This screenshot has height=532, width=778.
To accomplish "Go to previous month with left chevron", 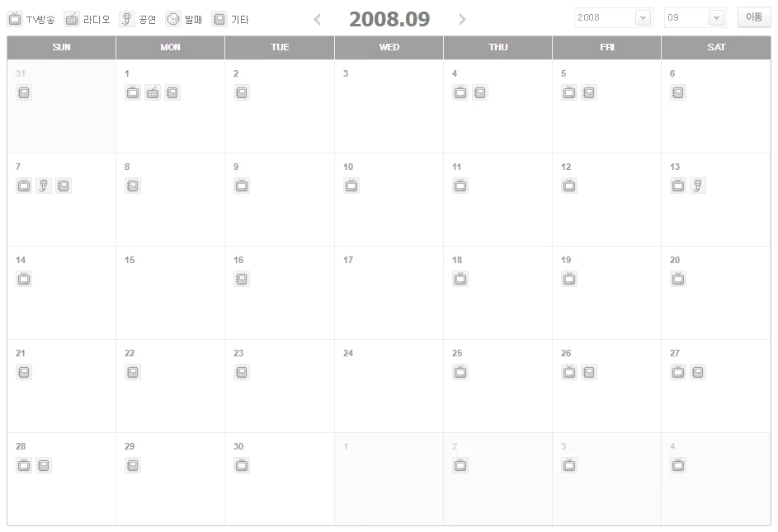I will pyautogui.click(x=318, y=19).
